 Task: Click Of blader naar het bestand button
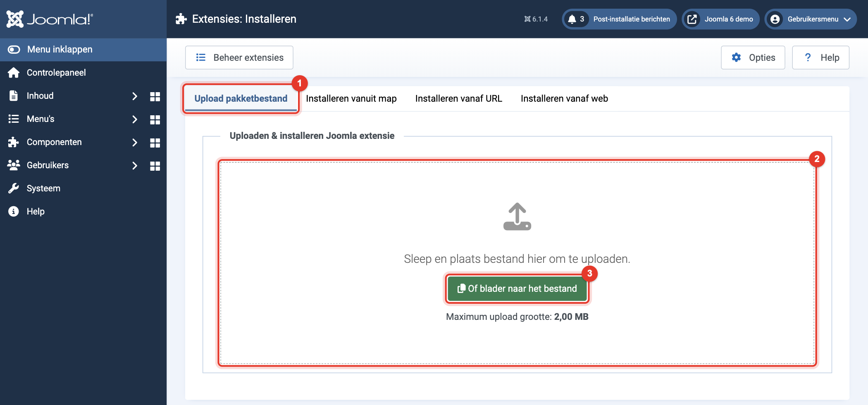pyautogui.click(x=517, y=288)
